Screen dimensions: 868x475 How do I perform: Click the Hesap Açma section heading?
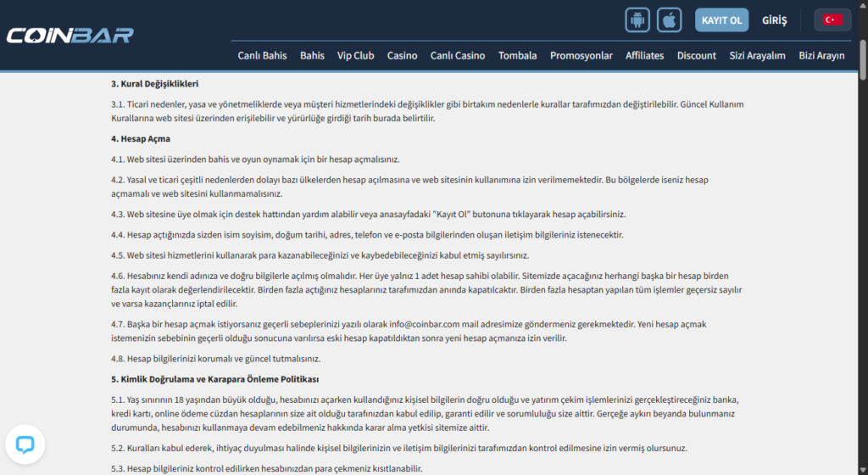pyautogui.click(x=140, y=138)
